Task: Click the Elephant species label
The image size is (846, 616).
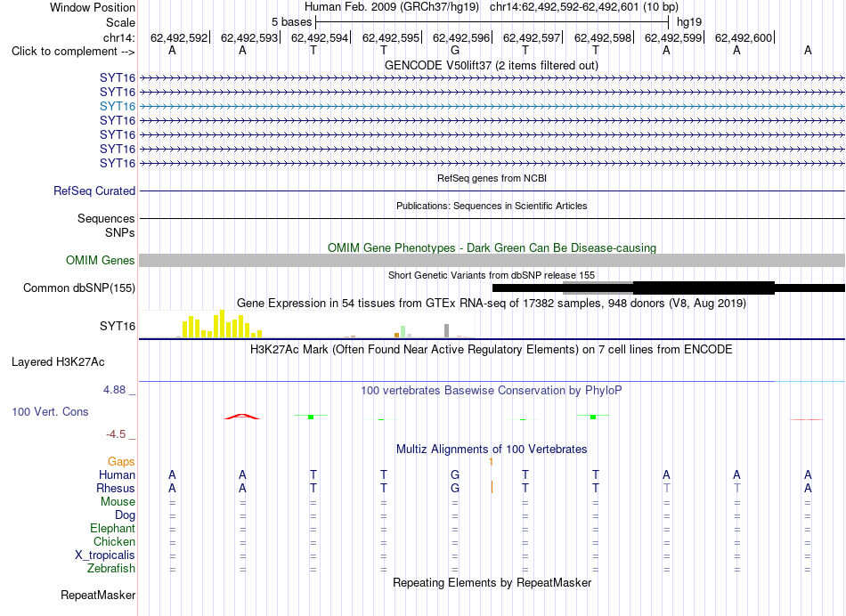Action: click(112, 528)
